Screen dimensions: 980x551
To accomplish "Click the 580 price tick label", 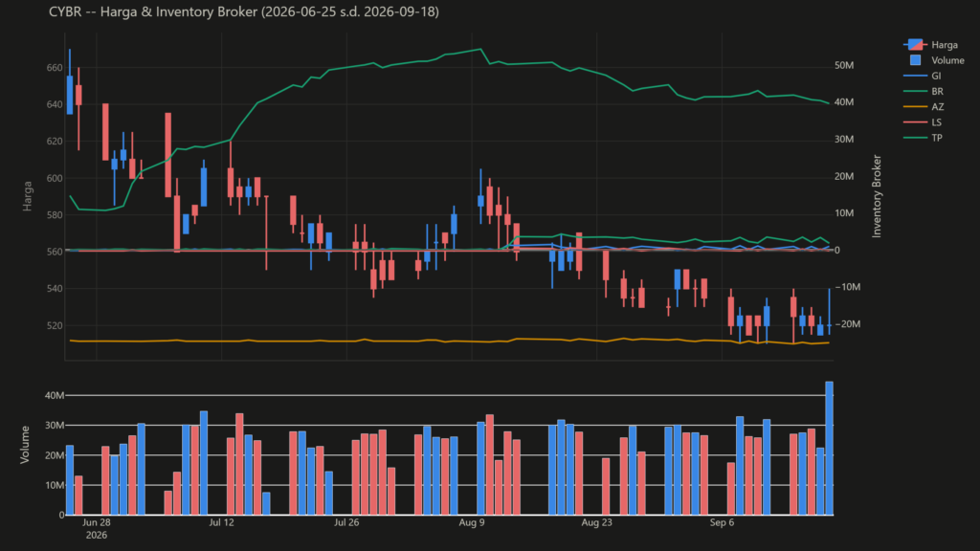I will [55, 215].
